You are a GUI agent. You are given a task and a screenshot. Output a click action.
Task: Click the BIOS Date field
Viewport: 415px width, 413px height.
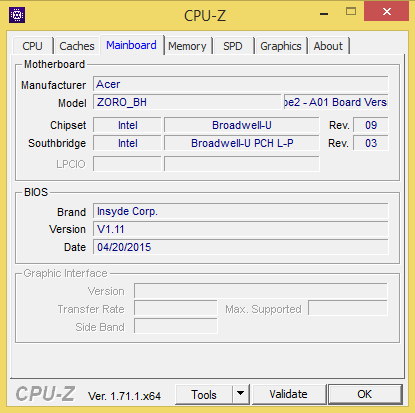(240, 247)
